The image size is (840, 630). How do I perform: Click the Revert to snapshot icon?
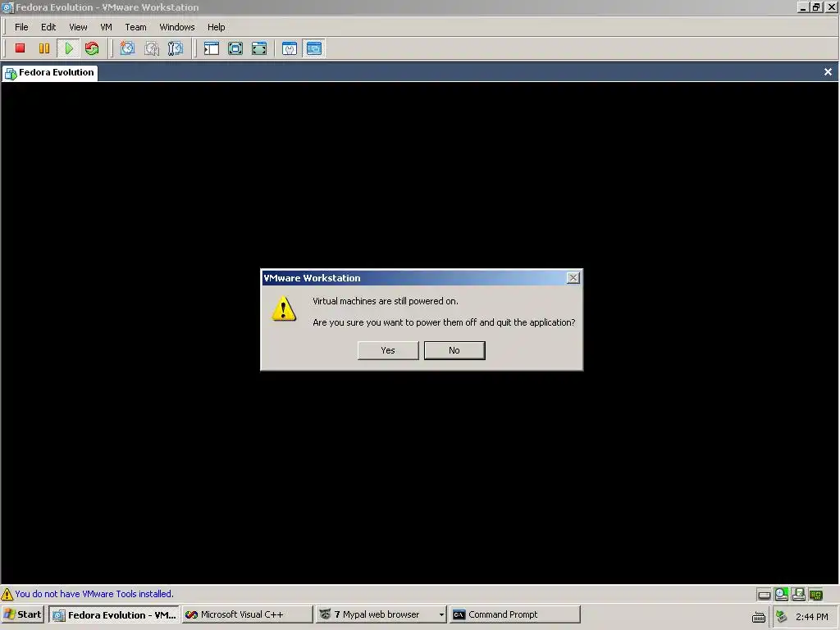[152, 48]
